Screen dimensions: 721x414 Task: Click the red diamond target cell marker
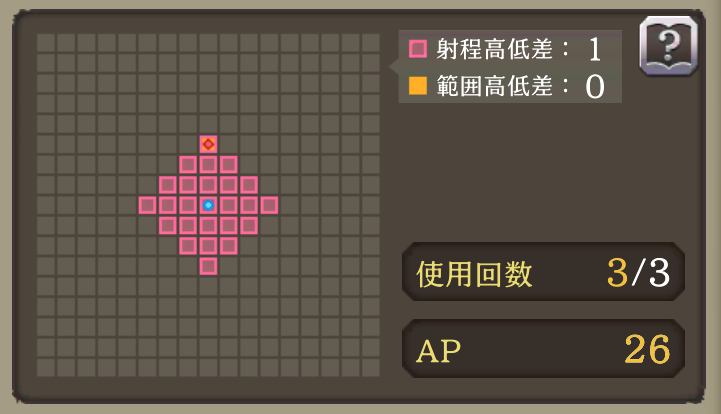tap(208, 144)
